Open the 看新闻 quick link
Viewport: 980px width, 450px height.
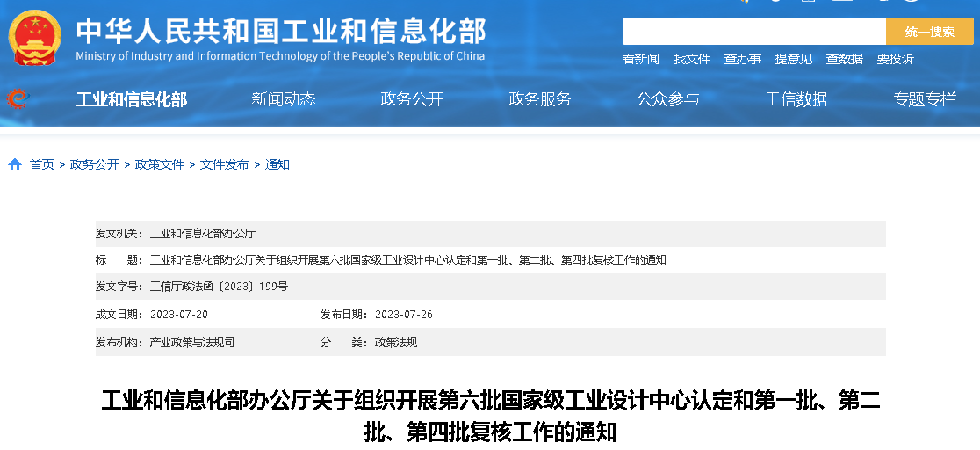[x=640, y=59]
